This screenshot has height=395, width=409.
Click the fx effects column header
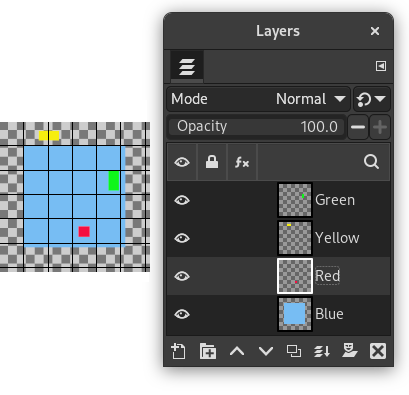click(x=242, y=162)
